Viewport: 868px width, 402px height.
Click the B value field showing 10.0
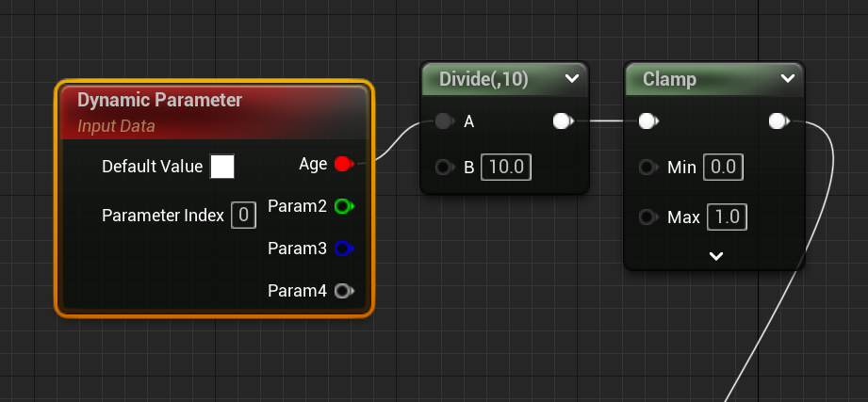pos(506,167)
